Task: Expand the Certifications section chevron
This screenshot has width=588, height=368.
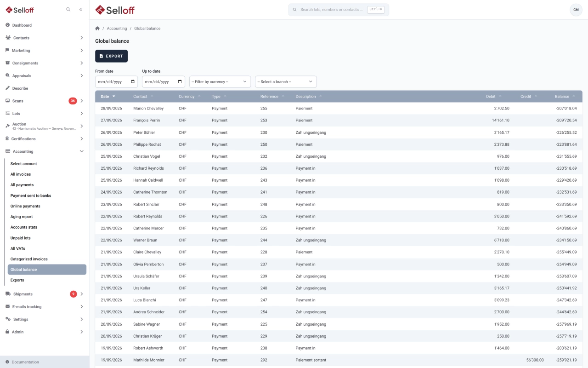Action: [82, 138]
